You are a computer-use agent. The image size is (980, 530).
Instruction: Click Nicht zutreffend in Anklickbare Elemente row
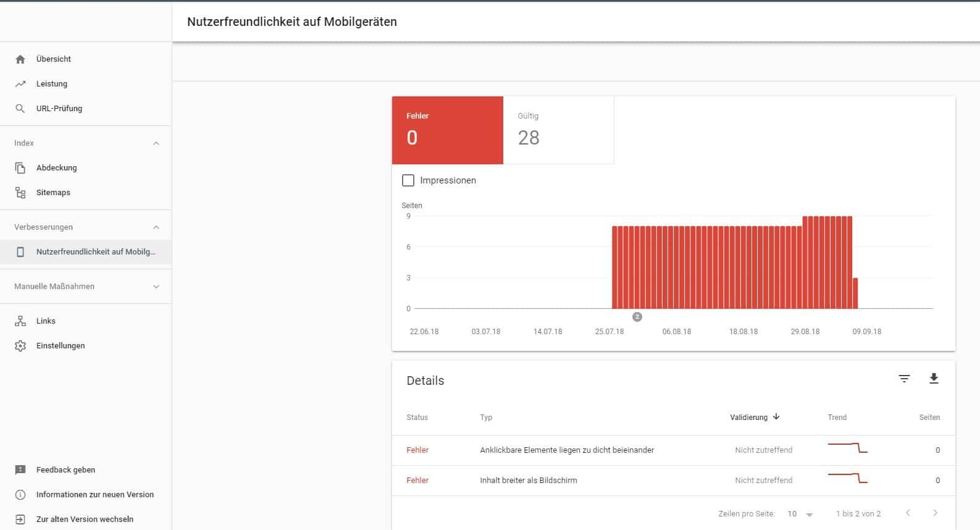click(763, 450)
